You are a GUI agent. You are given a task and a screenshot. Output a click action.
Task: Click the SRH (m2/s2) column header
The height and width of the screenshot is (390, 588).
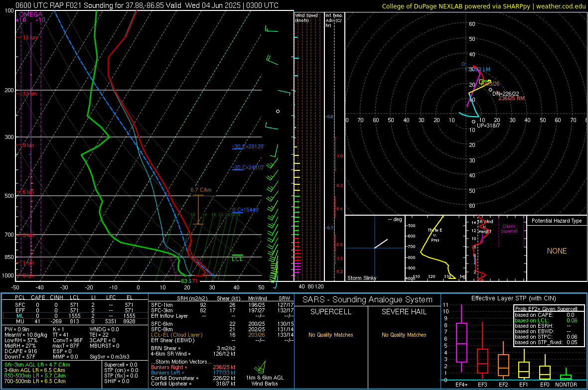pos(192,298)
